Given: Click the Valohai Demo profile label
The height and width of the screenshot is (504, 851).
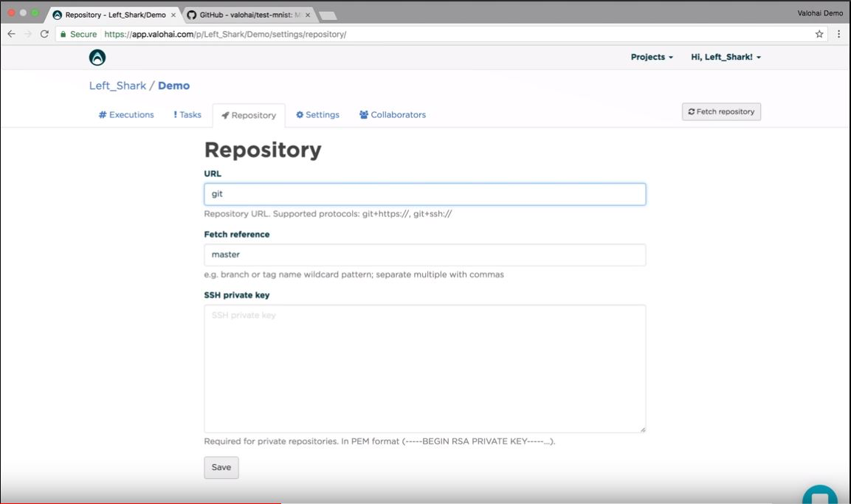Looking at the screenshot, I should point(820,13).
